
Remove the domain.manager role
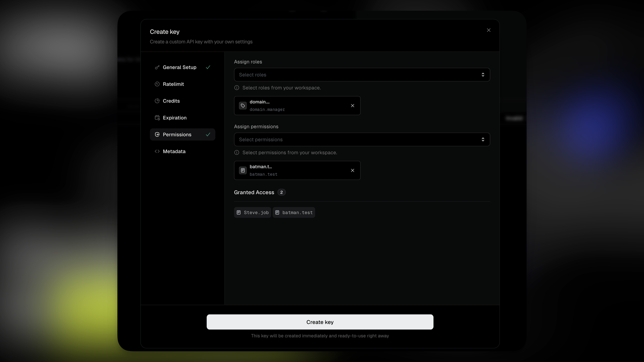(353, 106)
